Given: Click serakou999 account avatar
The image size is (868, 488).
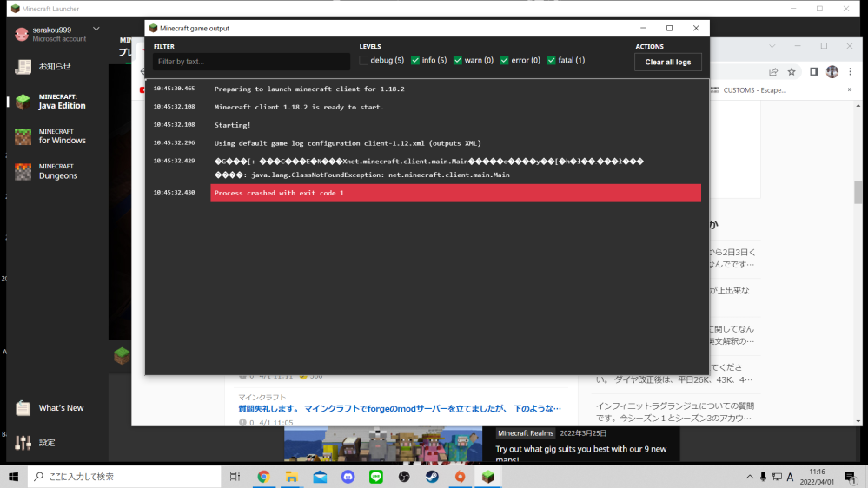Looking at the screenshot, I should (x=22, y=35).
